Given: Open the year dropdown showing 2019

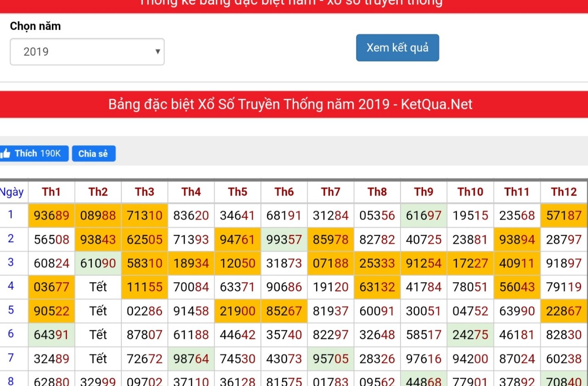Looking at the screenshot, I should 87,51.
